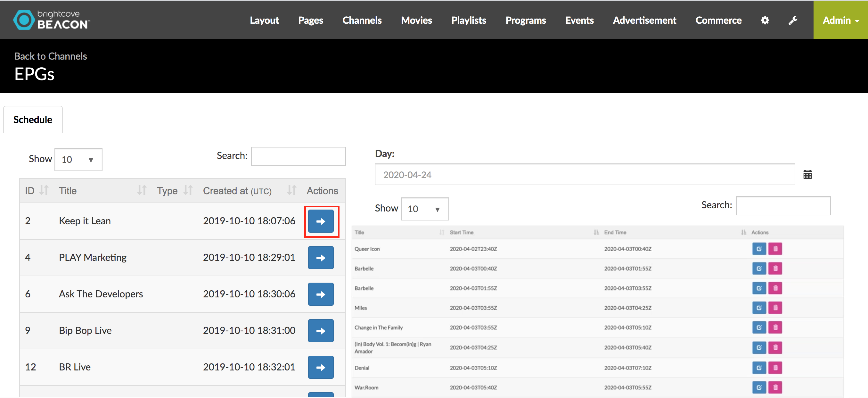Open the Bip Bop Live arrow button
868x398 pixels.
pos(320,331)
